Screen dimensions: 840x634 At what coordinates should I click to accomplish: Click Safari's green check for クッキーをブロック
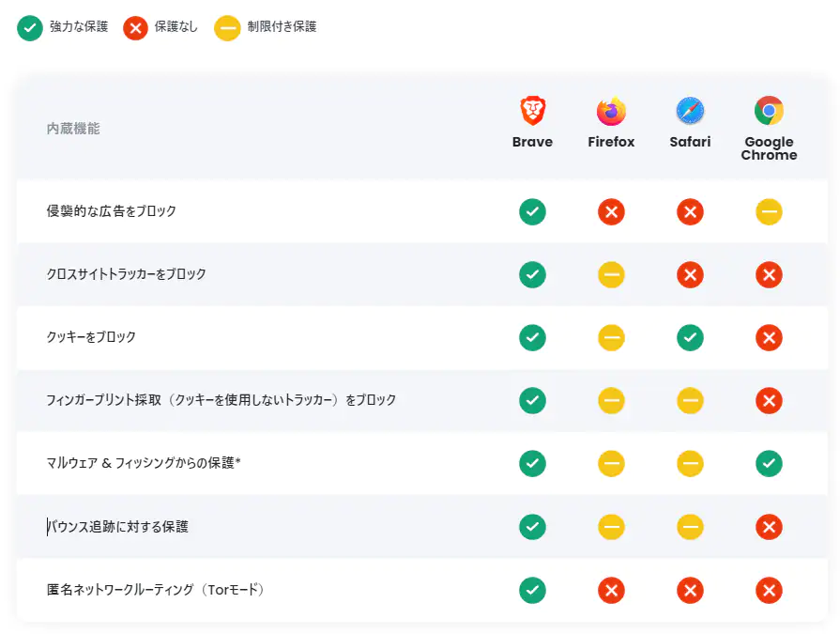click(690, 337)
